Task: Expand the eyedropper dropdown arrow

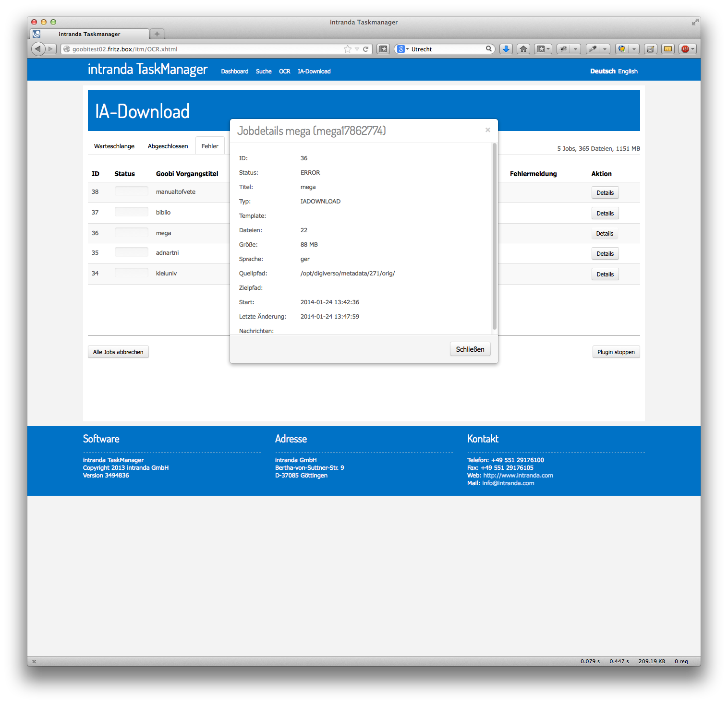Action: click(605, 49)
